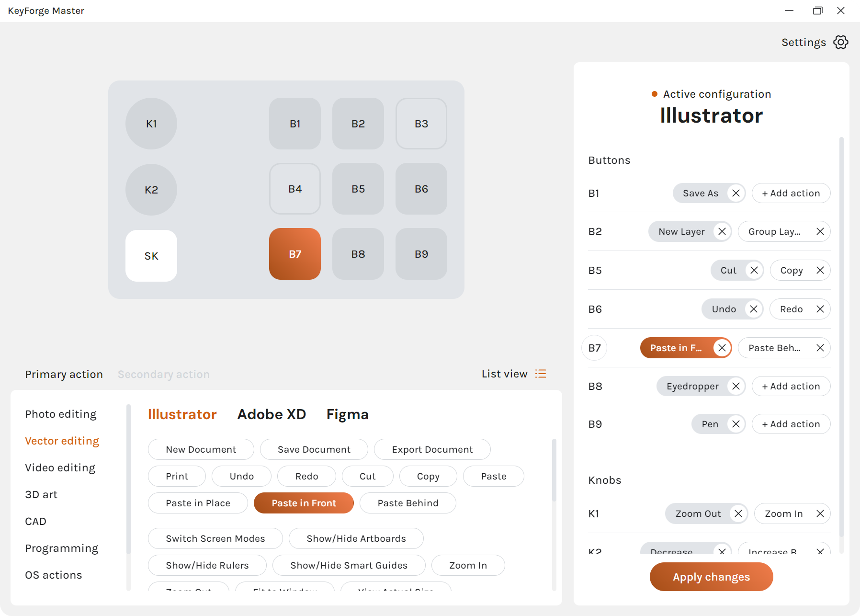The width and height of the screenshot is (860, 616).
Task: Pick Show/Hide Rulers action
Action: [x=207, y=565]
